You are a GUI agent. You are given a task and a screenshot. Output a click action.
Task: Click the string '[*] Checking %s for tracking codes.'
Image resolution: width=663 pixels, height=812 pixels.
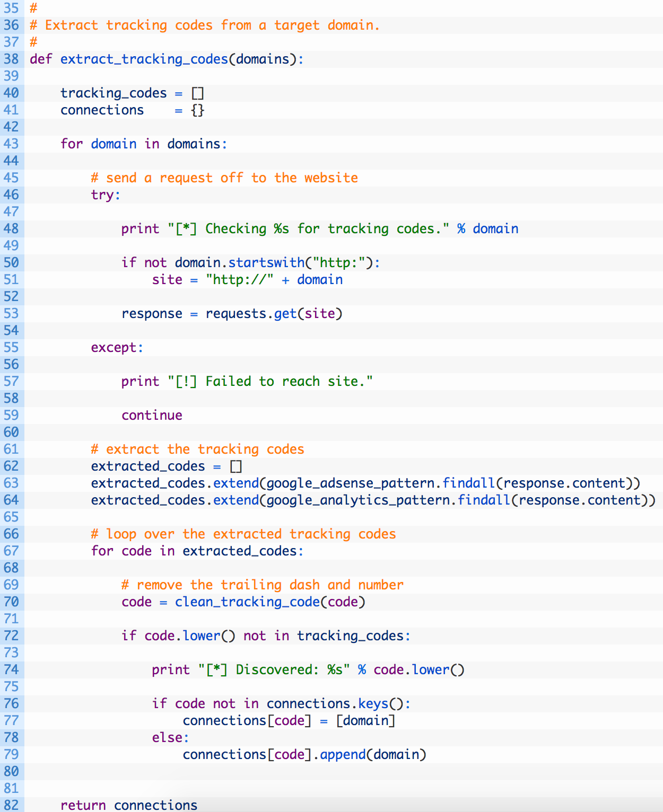click(309, 228)
